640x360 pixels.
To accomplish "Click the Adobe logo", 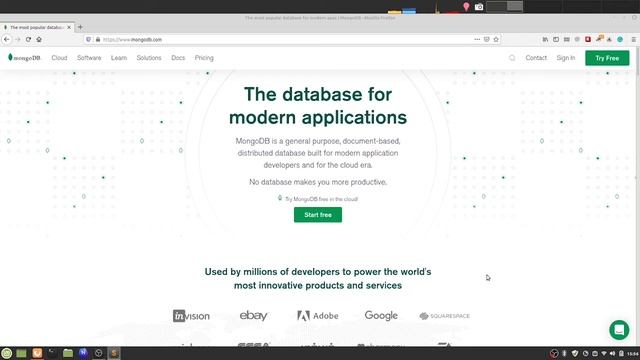I will [318, 316].
